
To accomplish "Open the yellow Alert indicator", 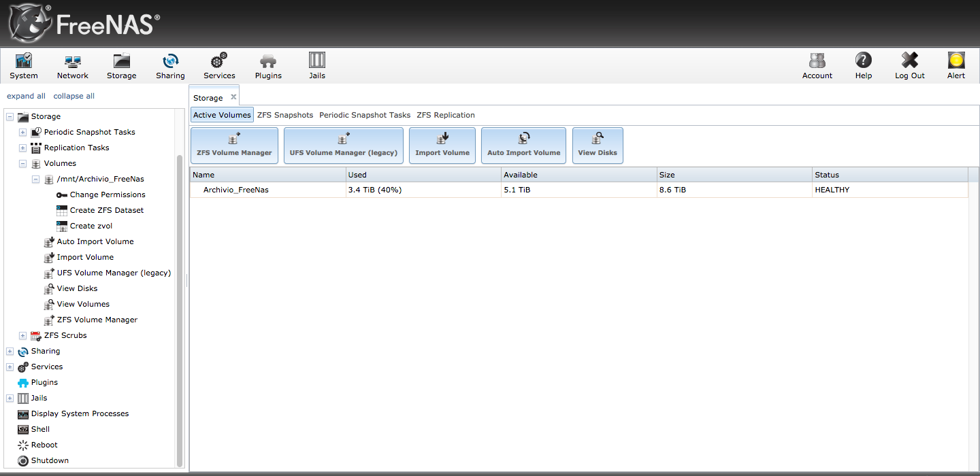I will pos(956,66).
